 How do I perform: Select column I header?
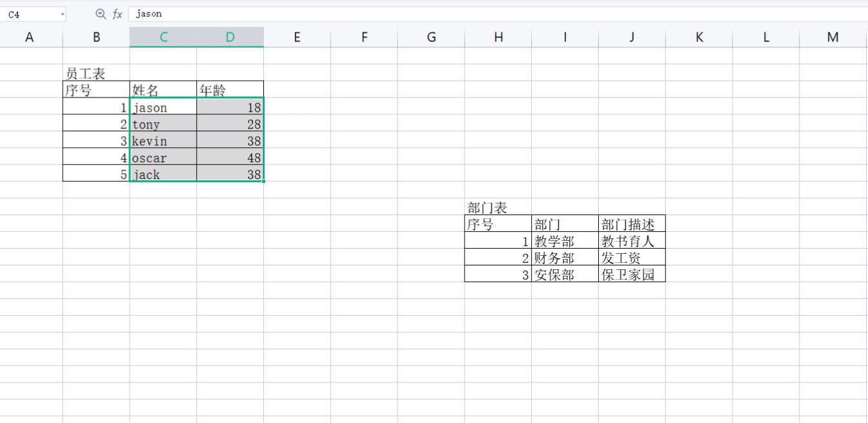565,37
